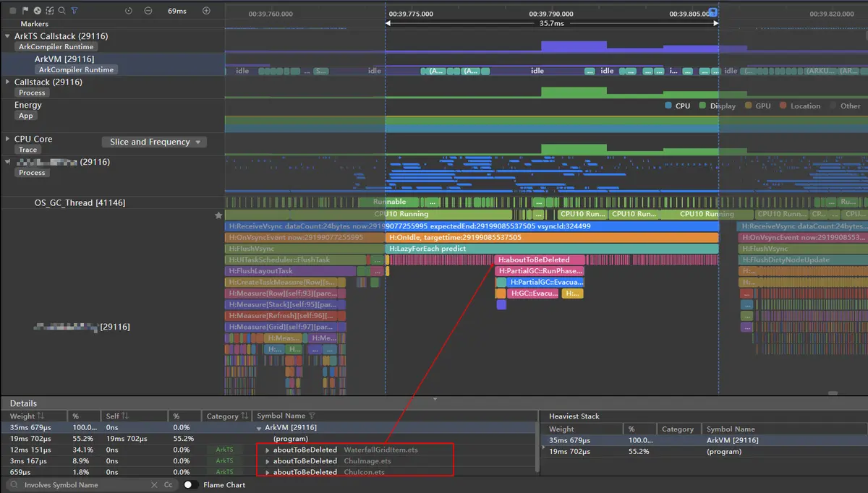Select the Energy lane label
Viewport: 868px width, 493px height.
pyautogui.click(x=28, y=105)
